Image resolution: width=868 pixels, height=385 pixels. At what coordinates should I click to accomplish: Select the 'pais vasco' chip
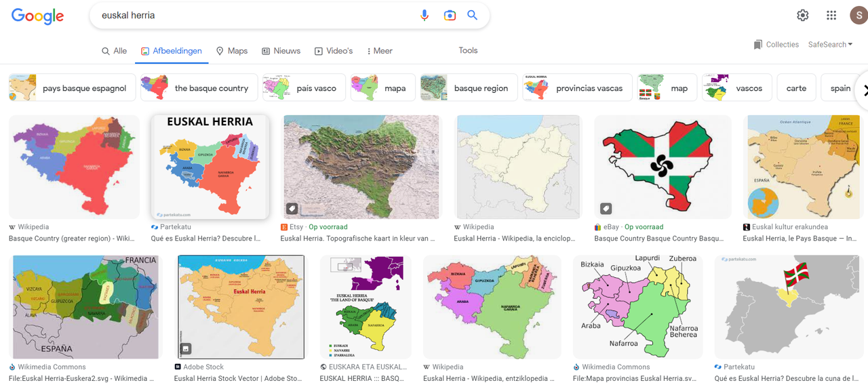coord(304,88)
